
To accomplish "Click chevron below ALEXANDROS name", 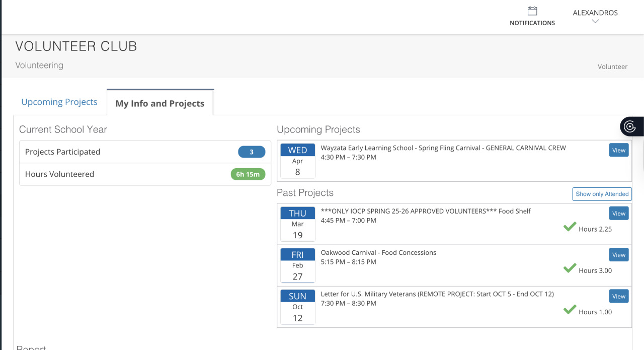I will (x=595, y=21).
